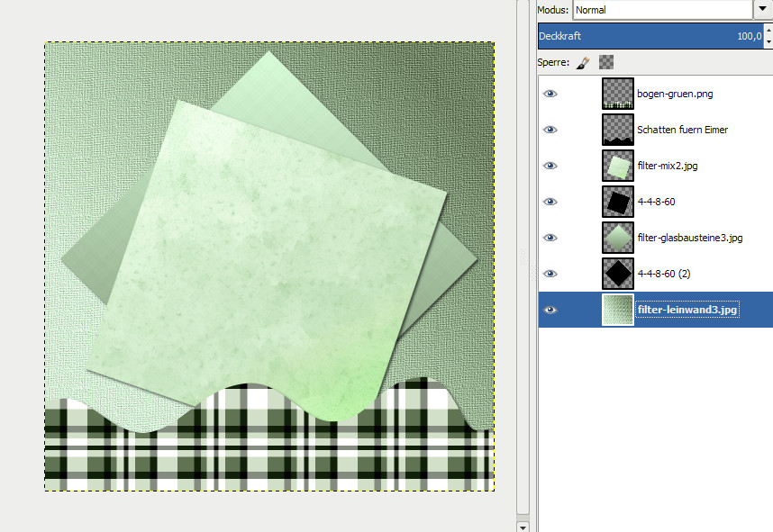Image resolution: width=773 pixels, height=532 pixels.
Task: Hide the filter-mix2.jpg layer
Action: click(x=550, y=166)
